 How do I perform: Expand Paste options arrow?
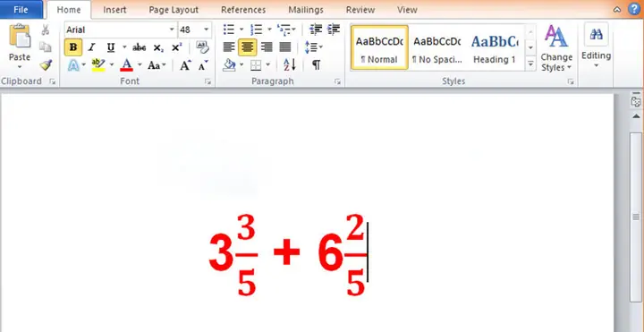coord(20,66)
